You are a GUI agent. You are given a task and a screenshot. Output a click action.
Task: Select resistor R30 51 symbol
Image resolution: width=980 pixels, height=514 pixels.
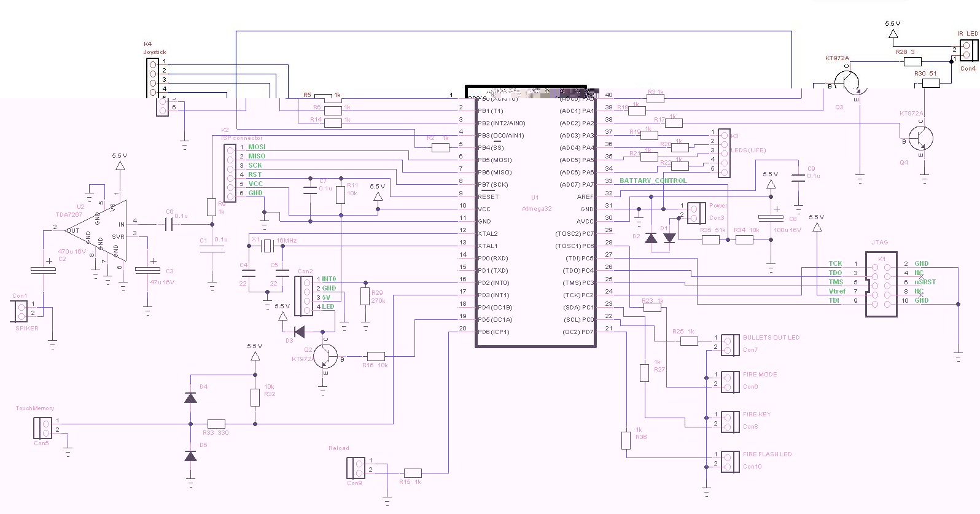931,83
